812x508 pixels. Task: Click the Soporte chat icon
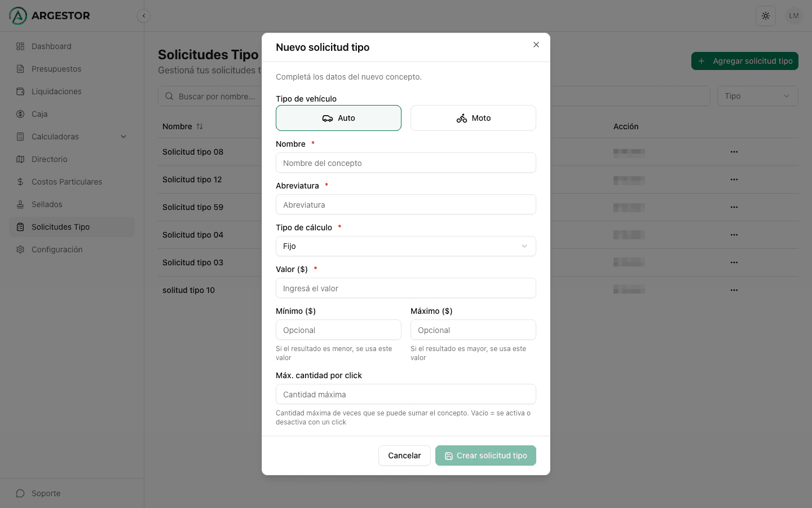pyautogui.click(x=20, y=493)
